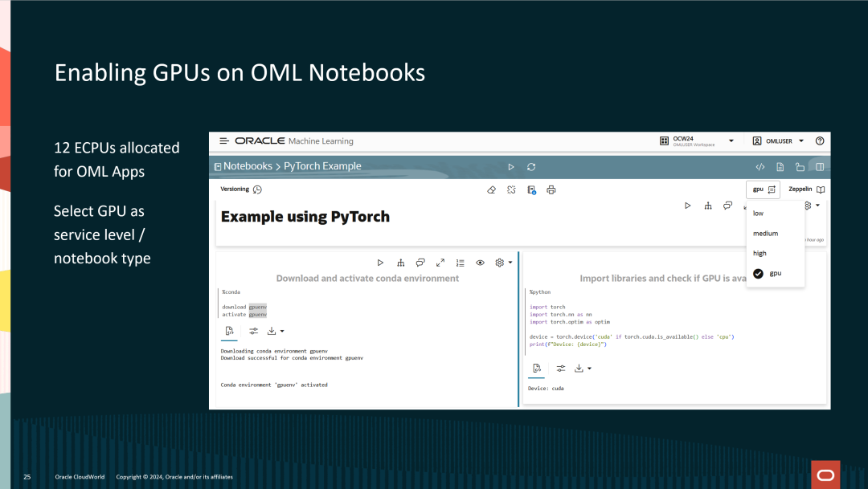Open output settings sliders in conda paragraph

tap(253, 332)
